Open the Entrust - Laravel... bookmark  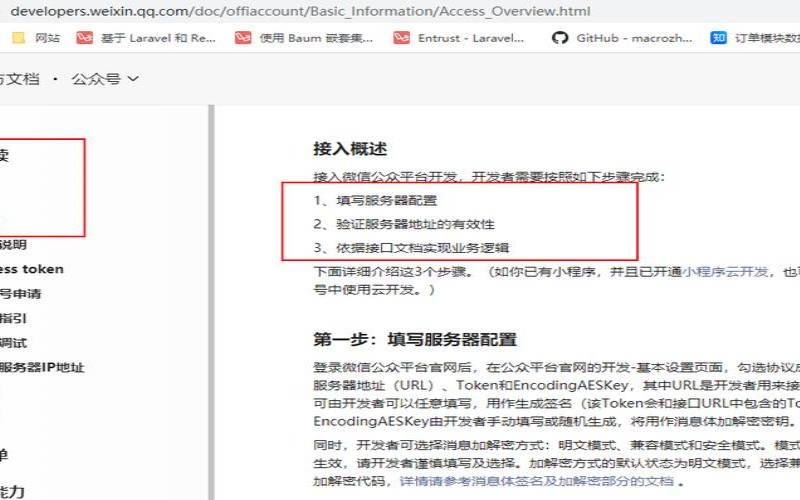click(459, 38)
